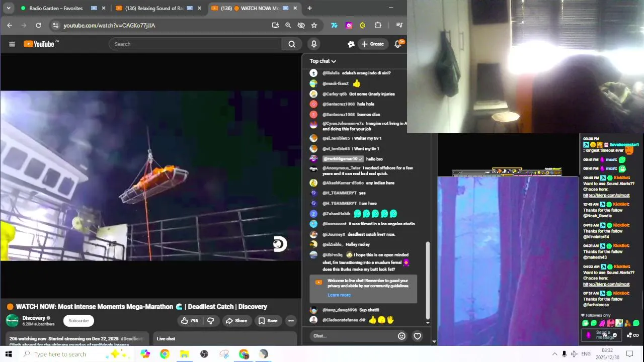
Task: Click the system tray microphone icon
Action: pos(564,354)
